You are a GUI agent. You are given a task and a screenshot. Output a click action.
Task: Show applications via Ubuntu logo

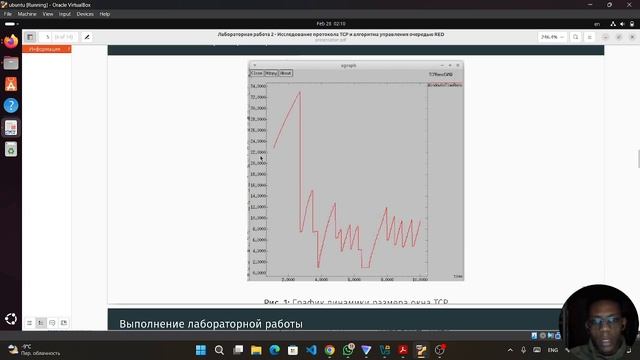[11, 319]
